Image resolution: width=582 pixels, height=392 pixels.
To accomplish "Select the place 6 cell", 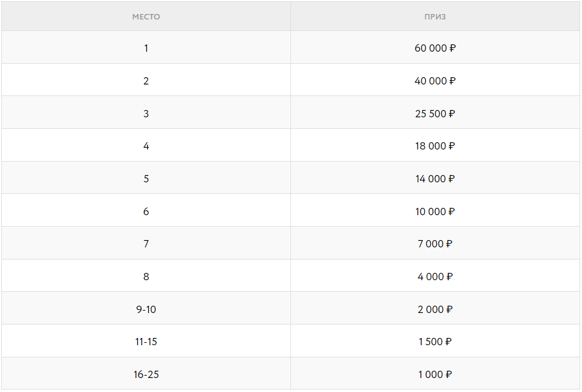I will (x=146, y=211).
